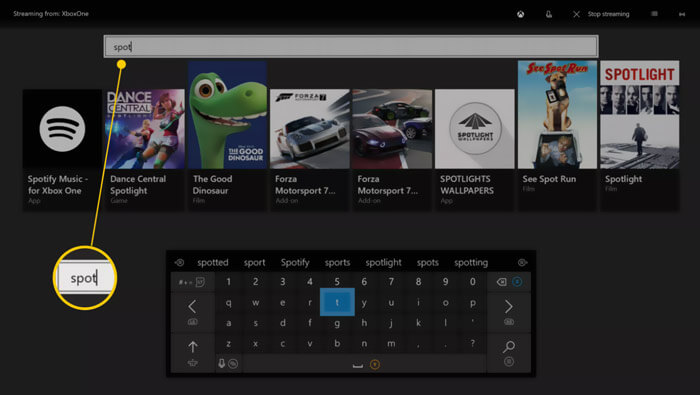Viewport: 700px width, 395px height.
Task: Choose the 'spotlight' keyboard suggestion
Action: [383, 262]
